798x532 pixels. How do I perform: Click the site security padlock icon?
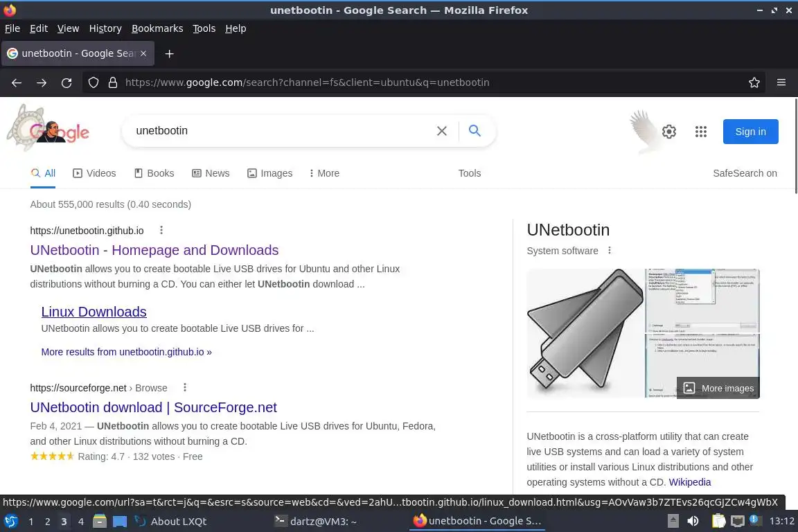[x=113, y=82]
